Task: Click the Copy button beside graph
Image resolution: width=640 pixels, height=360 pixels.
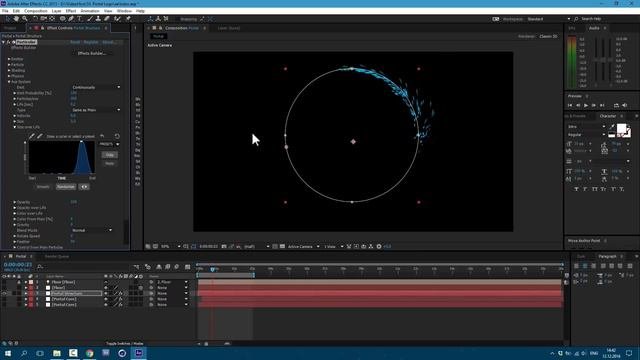Action: [109, 155]
